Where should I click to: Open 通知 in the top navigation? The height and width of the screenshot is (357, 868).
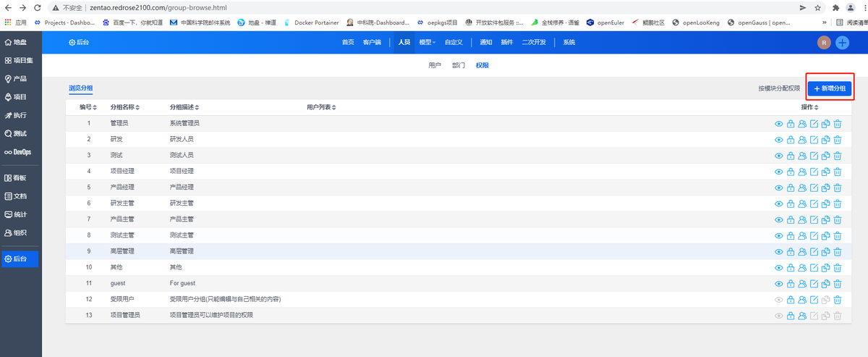tap(486, 43)
